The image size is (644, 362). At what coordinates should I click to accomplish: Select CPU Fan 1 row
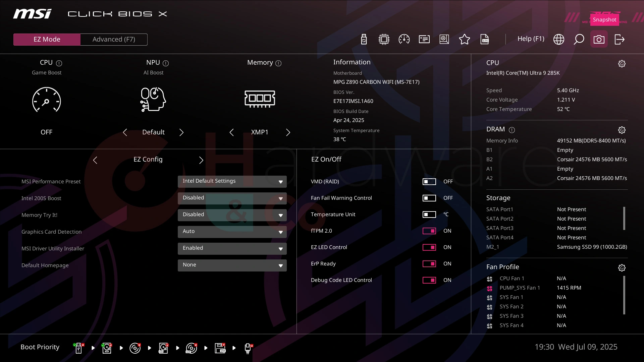pos(527,279)
